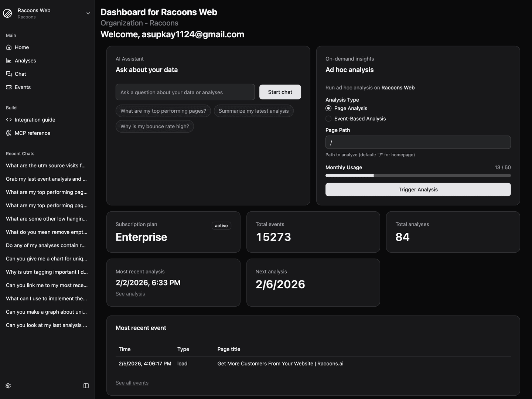Focus the Page Path input field
Screen dimensions: 532x399
click(418, 142)
